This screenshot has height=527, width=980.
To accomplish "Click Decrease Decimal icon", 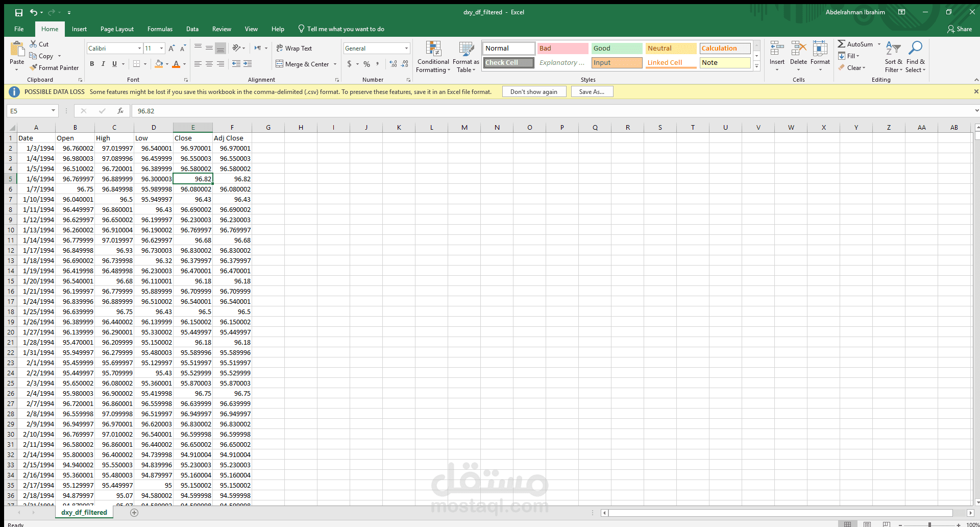I will pos(405,64).
